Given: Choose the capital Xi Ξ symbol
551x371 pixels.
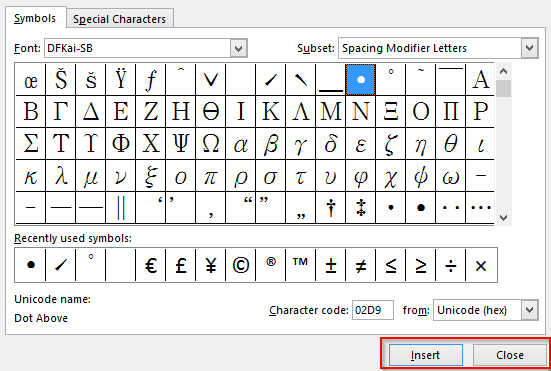Looking at the screenshot, I should 390,111.
